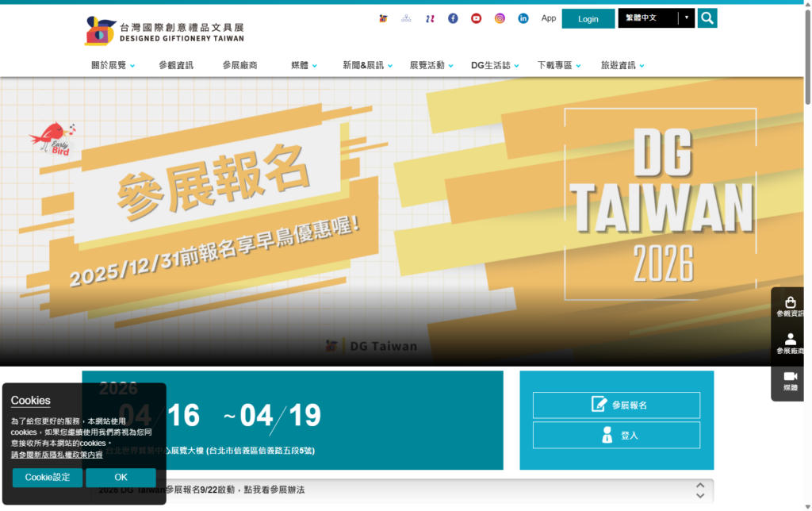Click the person 參展廠商 side icon

[790, 344]
